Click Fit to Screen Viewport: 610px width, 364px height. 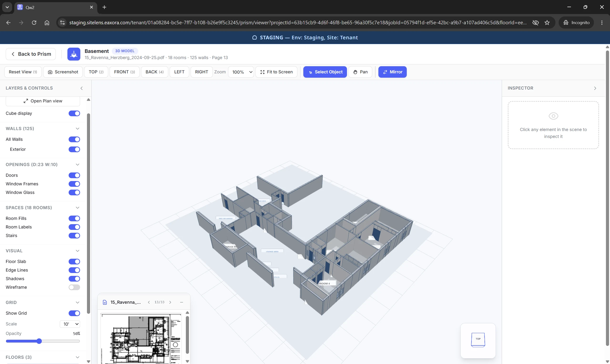(x=276, y=72)
